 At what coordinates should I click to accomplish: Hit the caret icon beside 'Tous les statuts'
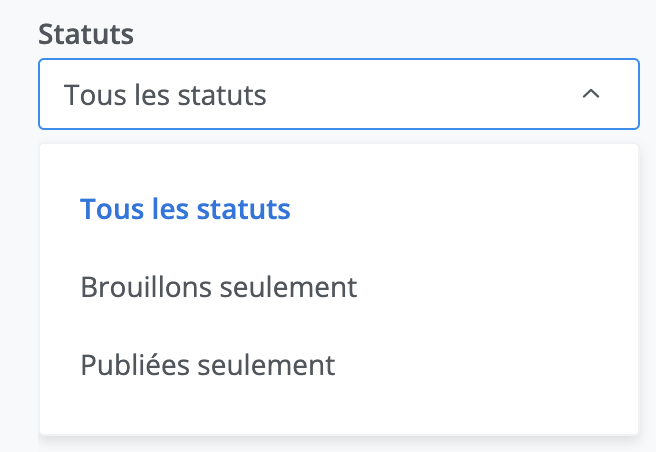[591, 94]
